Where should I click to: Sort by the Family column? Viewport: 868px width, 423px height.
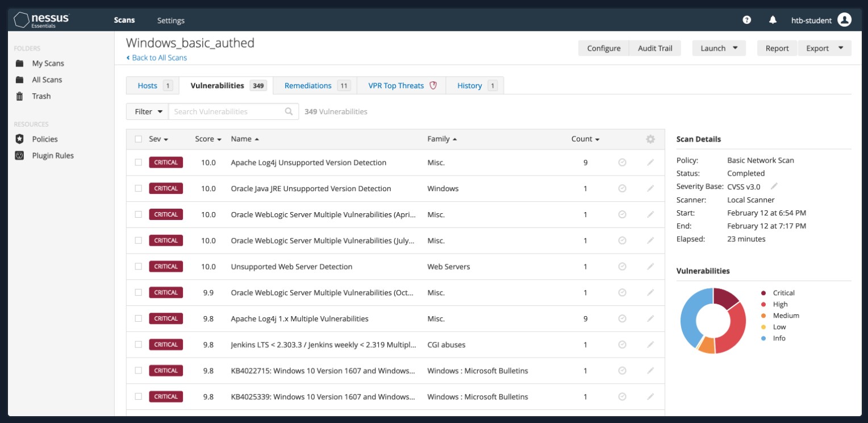[x=442, y=139]
